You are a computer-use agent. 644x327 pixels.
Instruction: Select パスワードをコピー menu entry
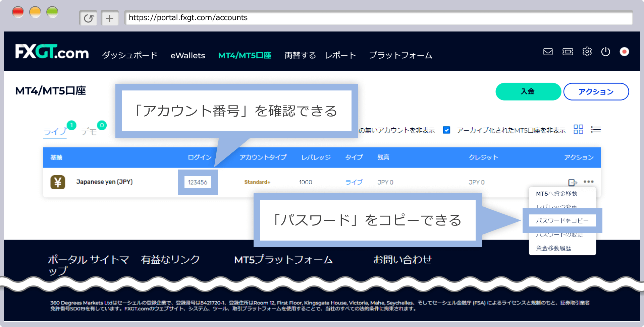(562, 220)
